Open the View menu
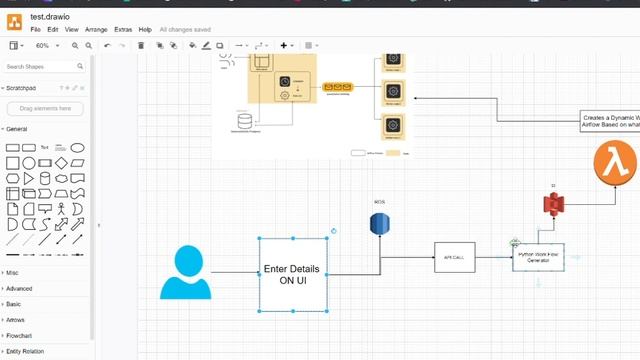Viewport: 640px width, 360px height. 71,29
